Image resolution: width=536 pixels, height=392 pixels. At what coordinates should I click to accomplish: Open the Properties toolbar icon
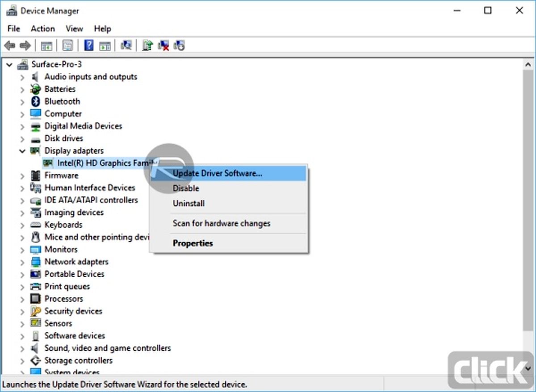[x=67, y=45]
